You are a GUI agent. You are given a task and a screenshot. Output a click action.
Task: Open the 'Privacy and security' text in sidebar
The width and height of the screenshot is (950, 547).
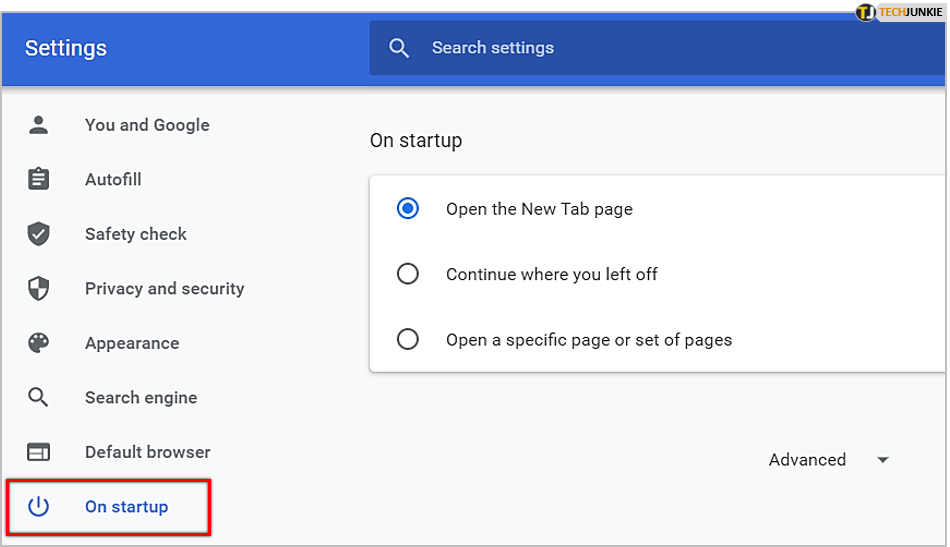(x=164, y=288)
